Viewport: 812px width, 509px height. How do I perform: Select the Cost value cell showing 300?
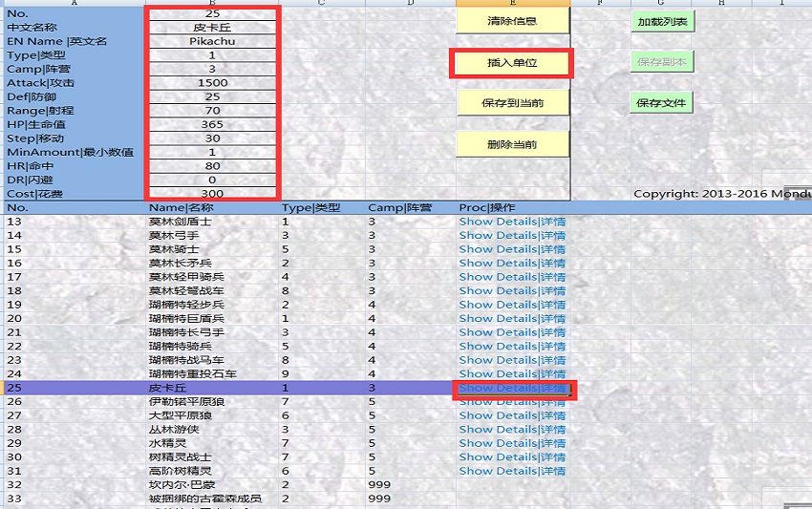pos(212,194)
